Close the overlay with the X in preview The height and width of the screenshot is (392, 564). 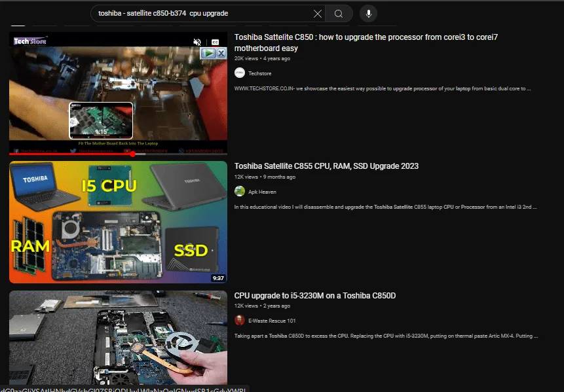click(x=221, y=54)
